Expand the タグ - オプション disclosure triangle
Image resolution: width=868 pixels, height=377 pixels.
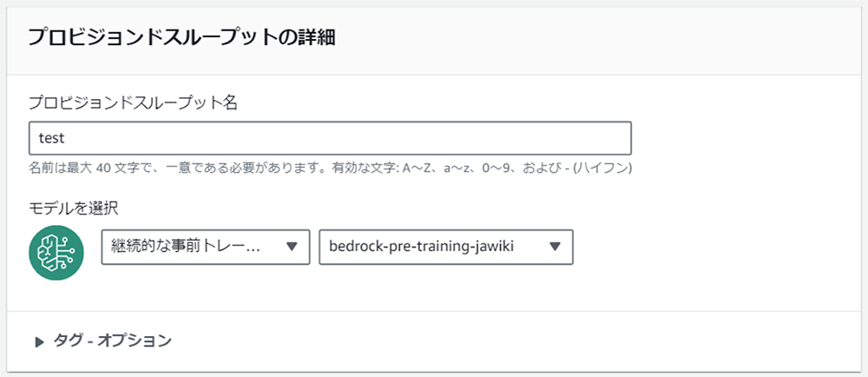tap(39, 341)
